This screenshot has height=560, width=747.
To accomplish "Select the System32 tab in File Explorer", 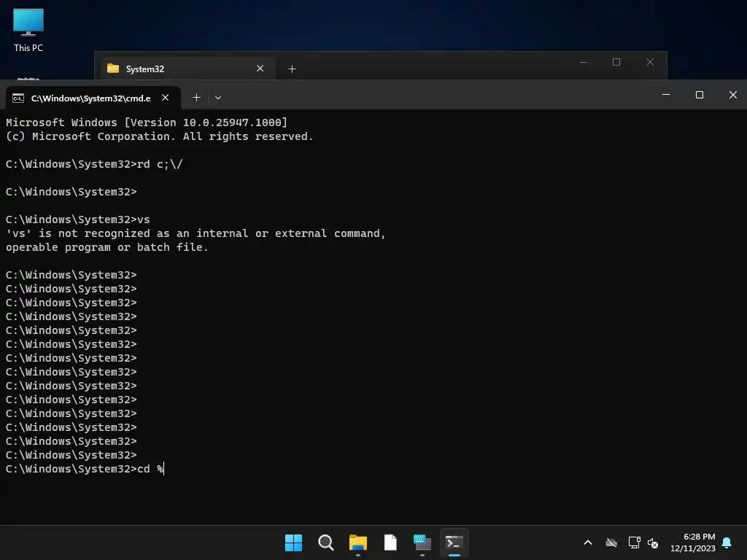I will (x=186, y=69).
